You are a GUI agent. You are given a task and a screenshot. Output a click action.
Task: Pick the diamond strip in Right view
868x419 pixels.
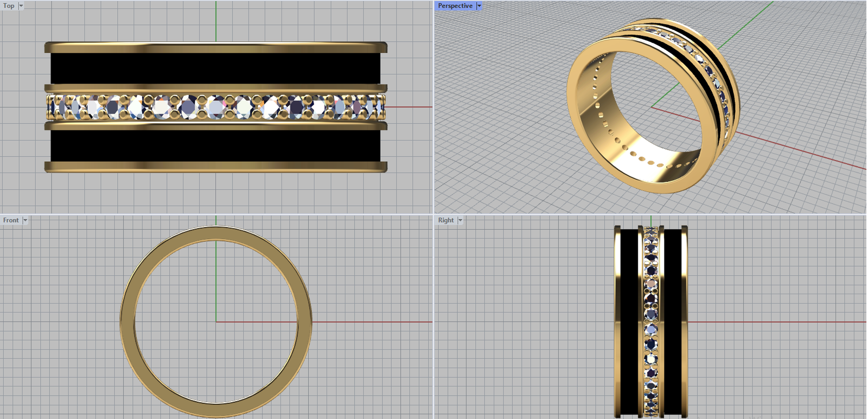click(651, 320)
